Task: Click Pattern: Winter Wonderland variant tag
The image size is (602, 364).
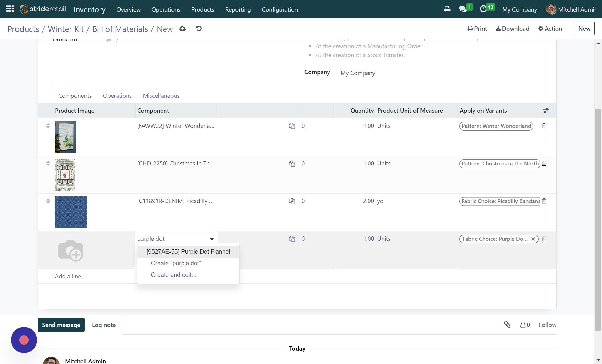Action: tap(496, 126)
